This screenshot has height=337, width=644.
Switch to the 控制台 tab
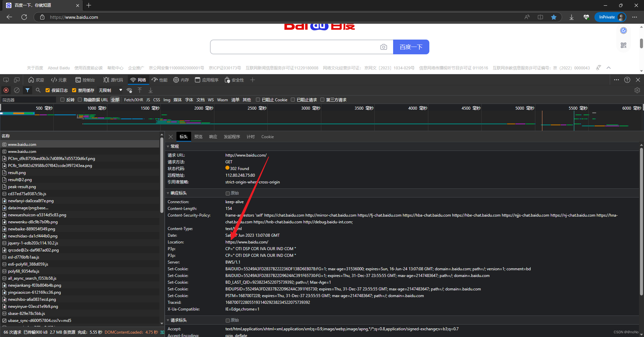click(x=85, y=80)
